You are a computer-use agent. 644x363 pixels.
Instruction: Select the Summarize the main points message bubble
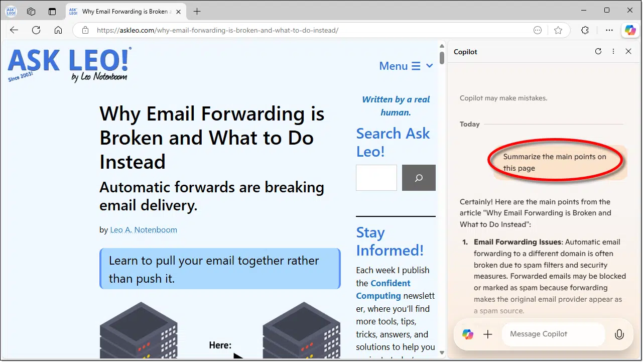560,162
